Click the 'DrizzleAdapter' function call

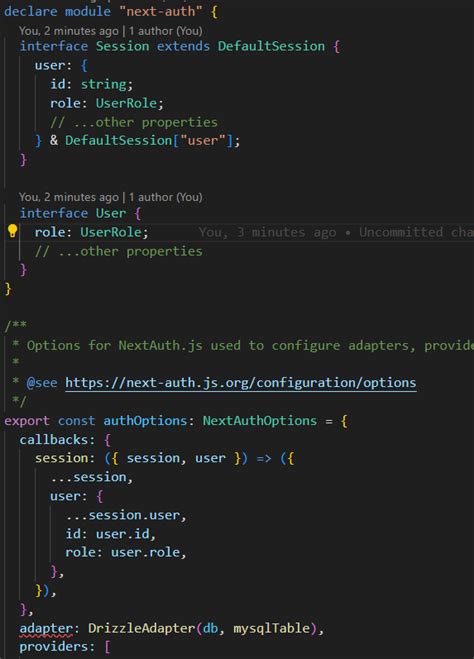141,628
